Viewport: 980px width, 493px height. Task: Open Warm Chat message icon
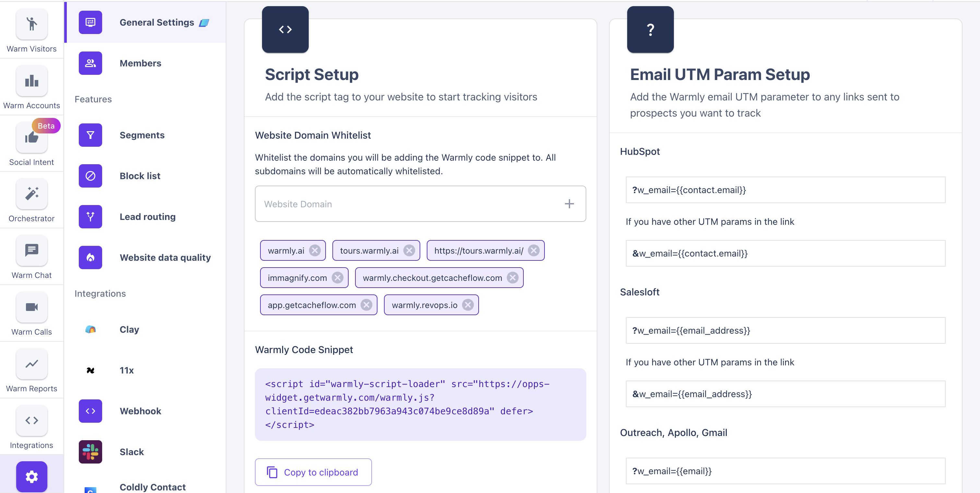pyautogui.click(x=31, y=250)
